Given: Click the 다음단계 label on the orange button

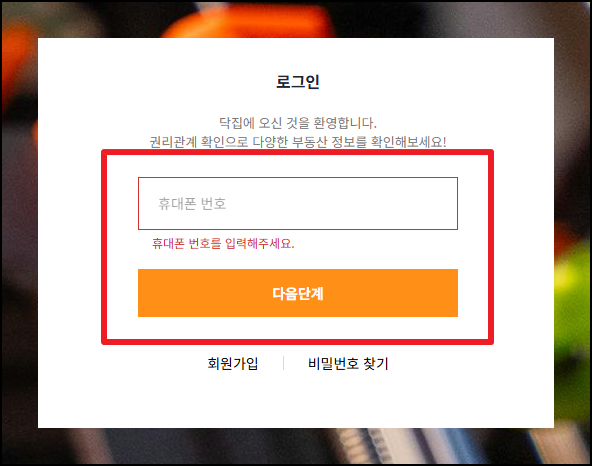Looking at the screenshot, I should [x=298, y=293].
